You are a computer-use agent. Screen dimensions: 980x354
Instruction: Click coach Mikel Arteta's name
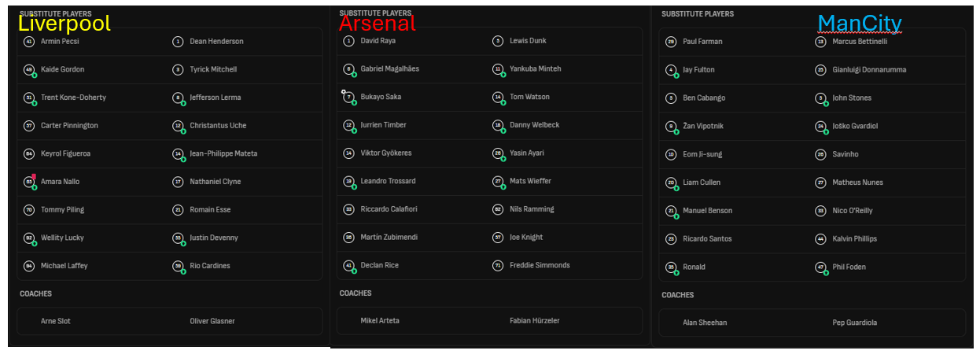[380, 321]
